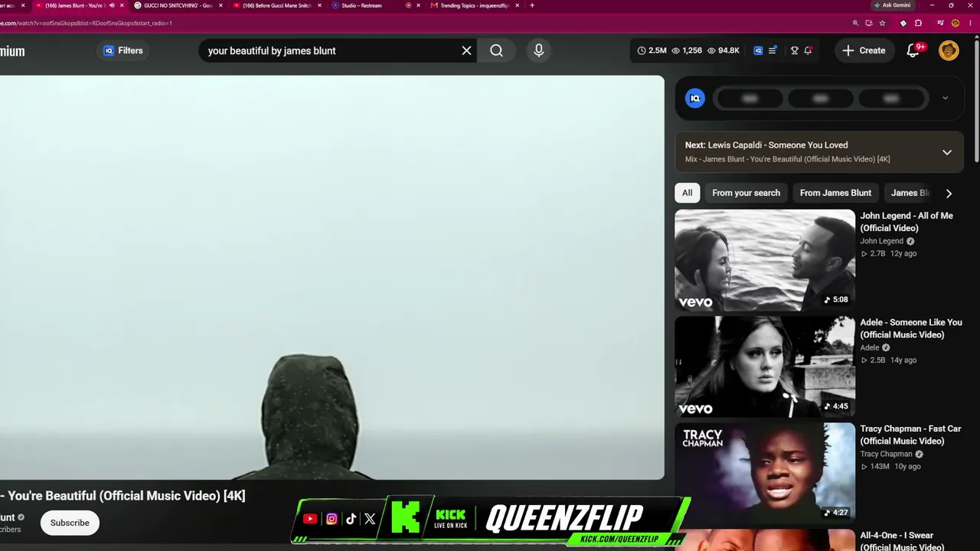Open the browser extensions puzzle icon

918,23
